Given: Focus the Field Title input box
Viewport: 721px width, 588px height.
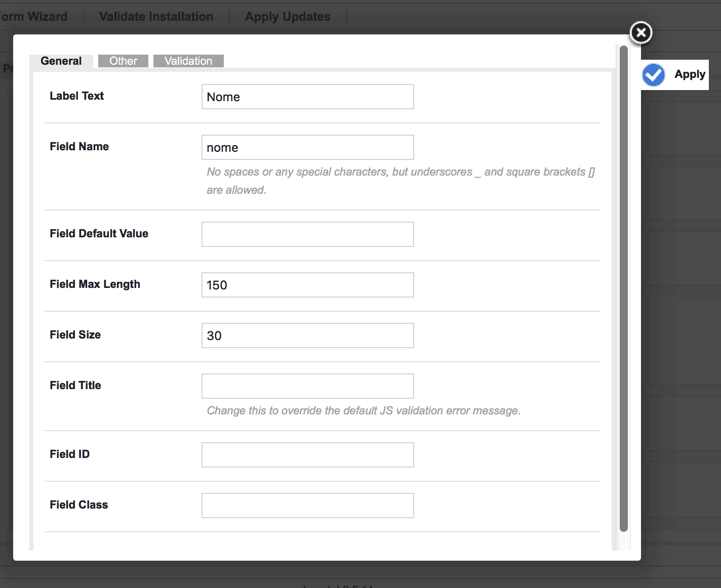Looking at the screenshot, I should 307,386.
